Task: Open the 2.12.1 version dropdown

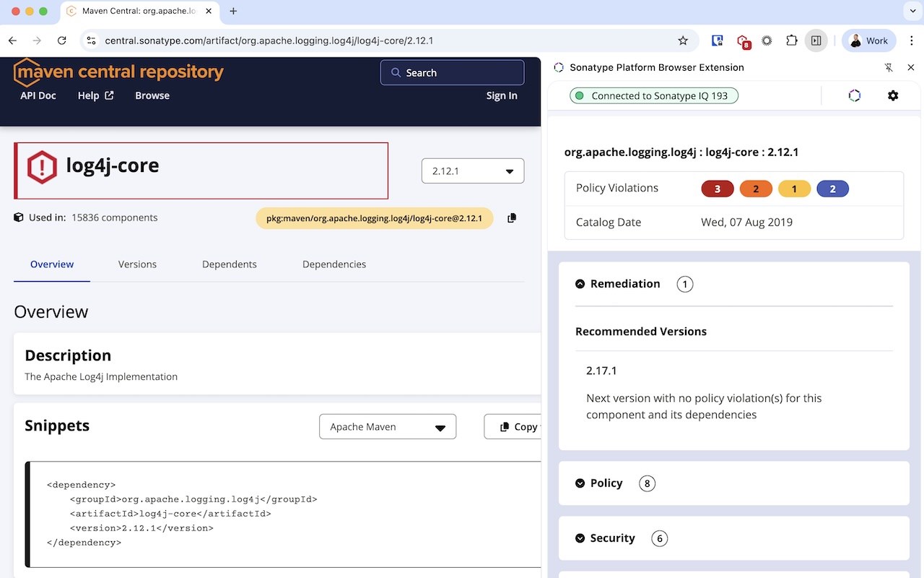Action: coord(473,171)
